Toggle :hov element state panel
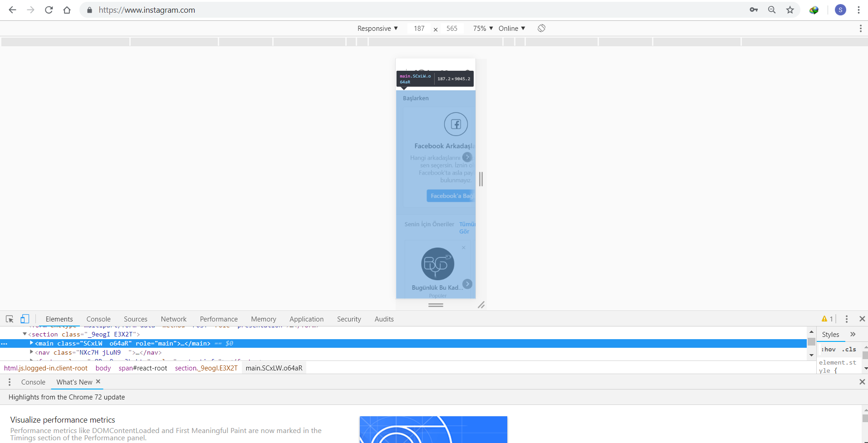The image size is (868, 443). [x=829, y=349]
